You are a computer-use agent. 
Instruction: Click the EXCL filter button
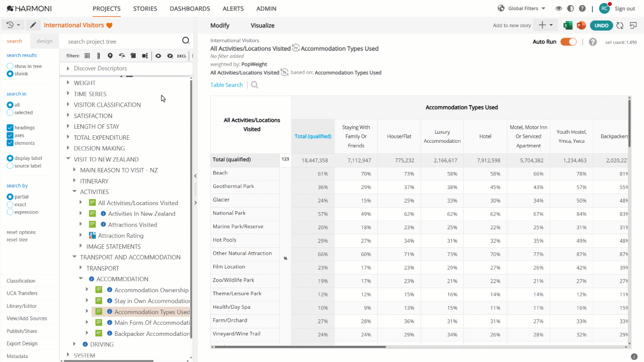[182, 56]
